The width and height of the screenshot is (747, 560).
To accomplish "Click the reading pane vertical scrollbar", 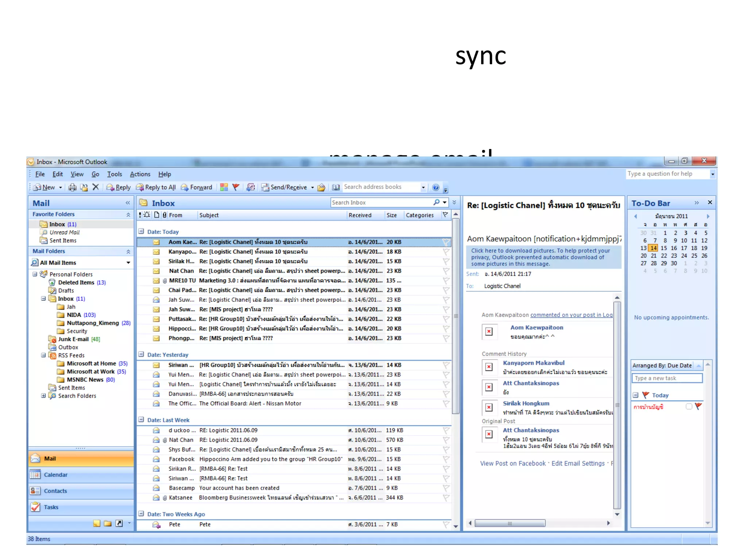I will (617, 405).
